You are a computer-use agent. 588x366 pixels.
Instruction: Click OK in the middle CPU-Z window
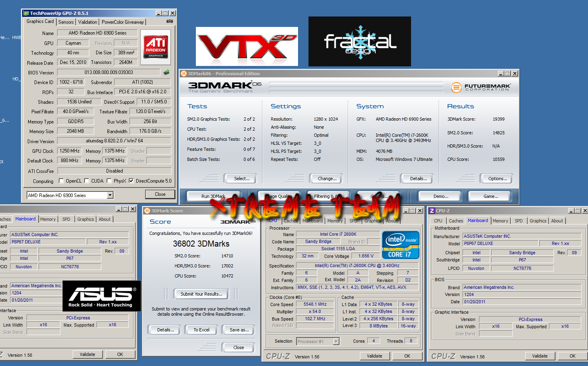(x=407, y=356)
